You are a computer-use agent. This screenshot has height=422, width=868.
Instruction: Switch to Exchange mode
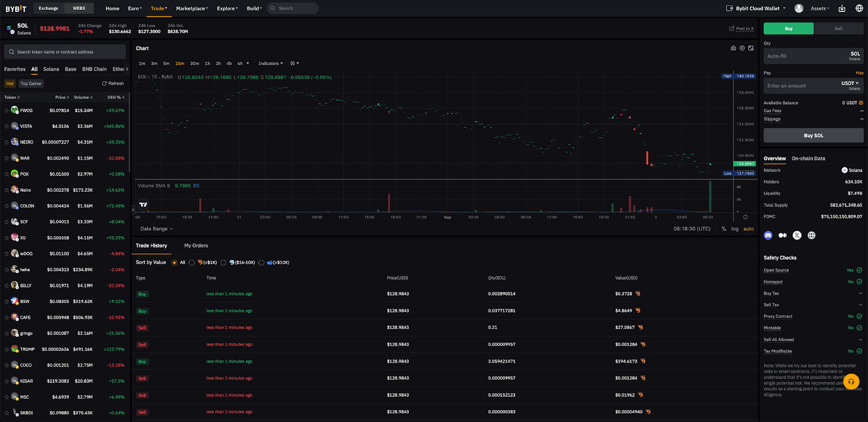[x=48, y=8]
